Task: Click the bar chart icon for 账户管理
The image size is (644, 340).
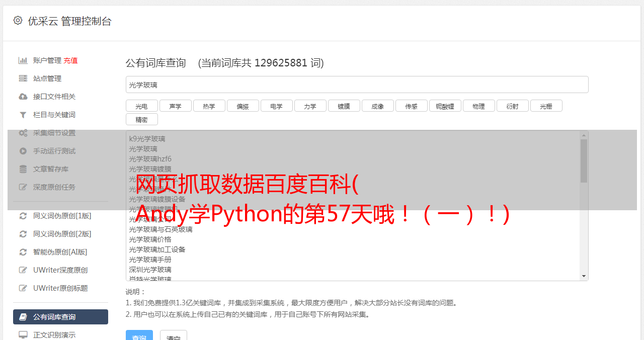Action: [23, 60]
